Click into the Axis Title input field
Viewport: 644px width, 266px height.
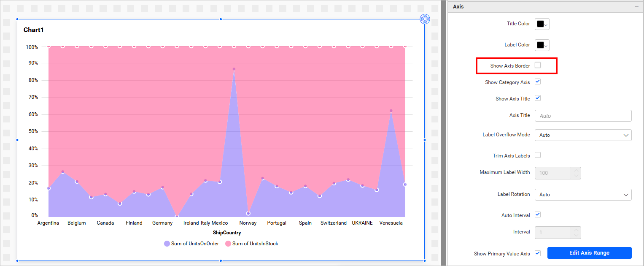(583, 116)
